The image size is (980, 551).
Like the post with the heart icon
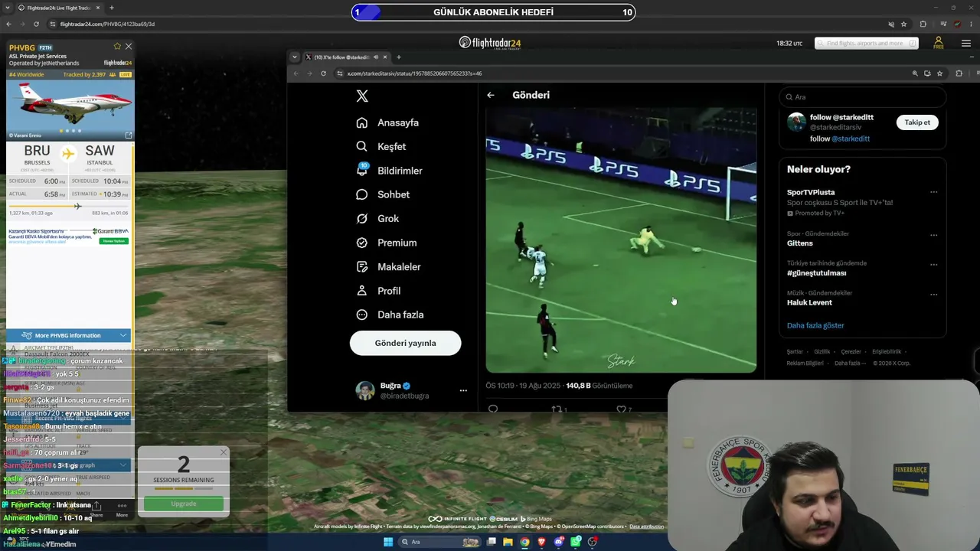[x=621, y=409]
